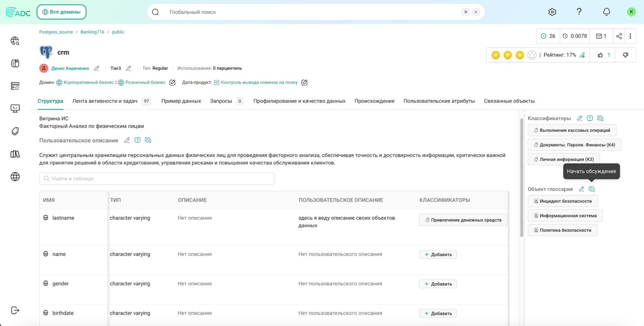
Task: Click the third gold rating star
Action: point(520,55)
